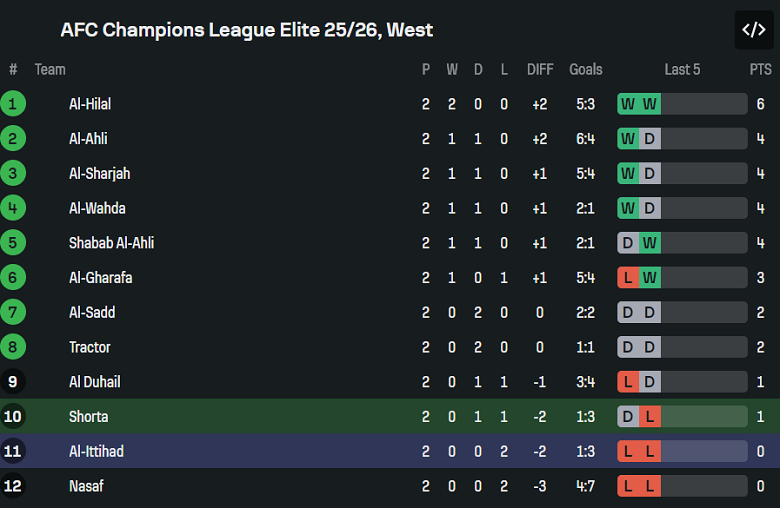Click Nasaf's second red L badge
Image resolution: width=780 pixels, height=508 pixels.
(650, 486)
